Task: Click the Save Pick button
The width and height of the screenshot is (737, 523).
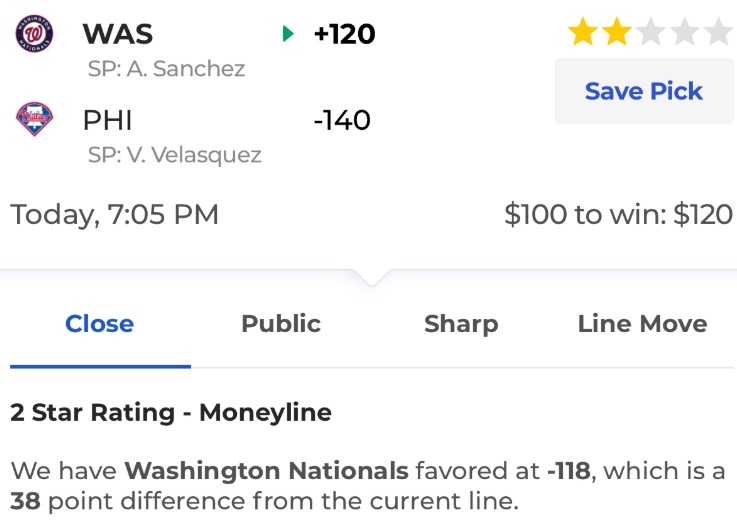Action: point(644,91)
